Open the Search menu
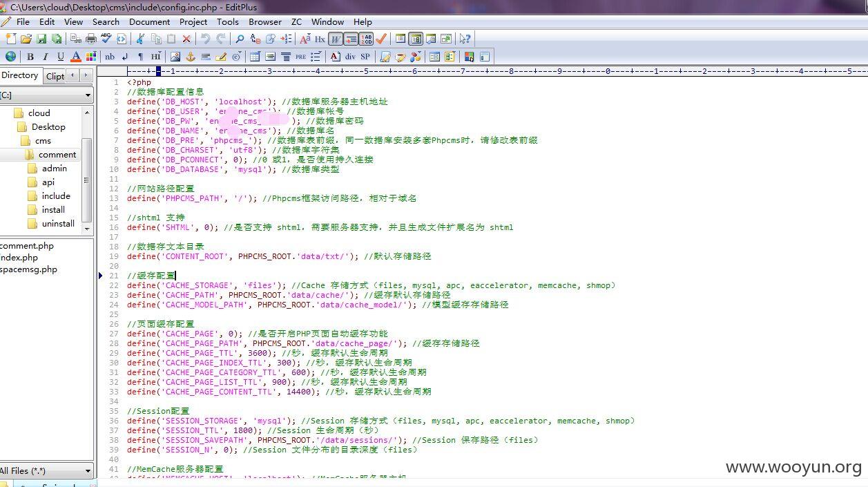Image resolution: width=868 pixels, height=487 pixels. tap(106, 21)
